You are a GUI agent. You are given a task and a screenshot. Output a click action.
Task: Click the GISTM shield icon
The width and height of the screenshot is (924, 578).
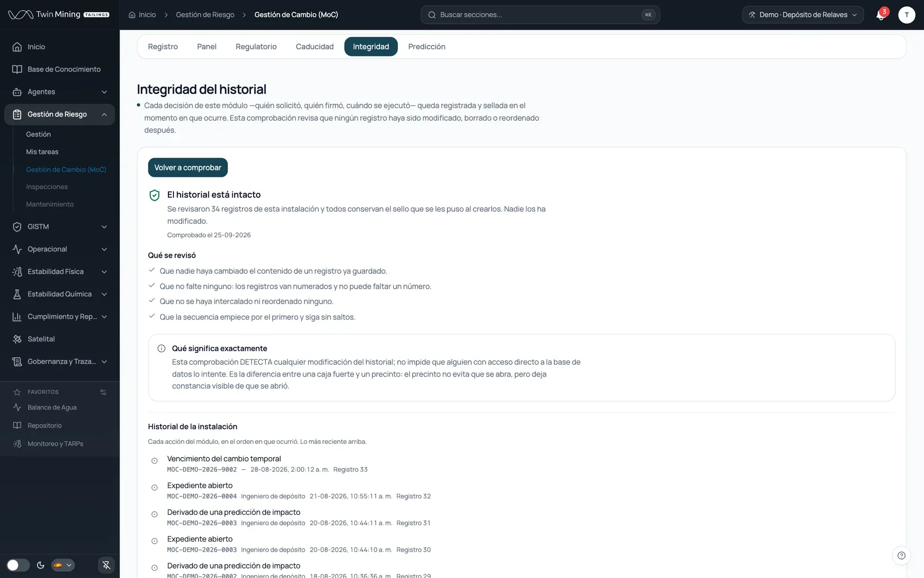coord(17,227)
